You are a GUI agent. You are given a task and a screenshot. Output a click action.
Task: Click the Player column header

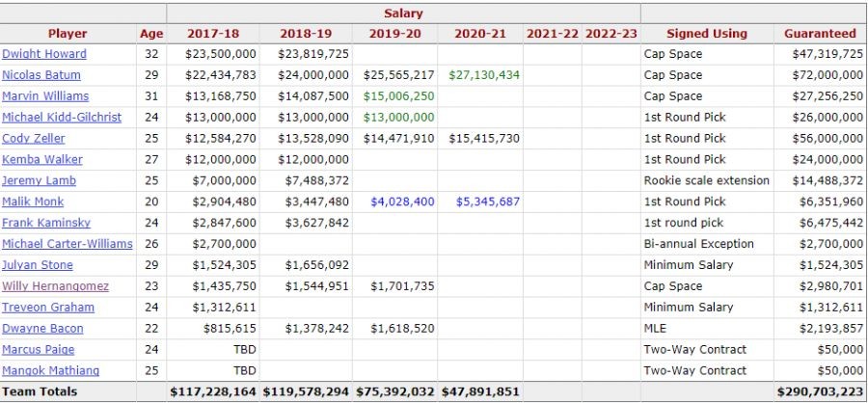click(x=68, y=34)
